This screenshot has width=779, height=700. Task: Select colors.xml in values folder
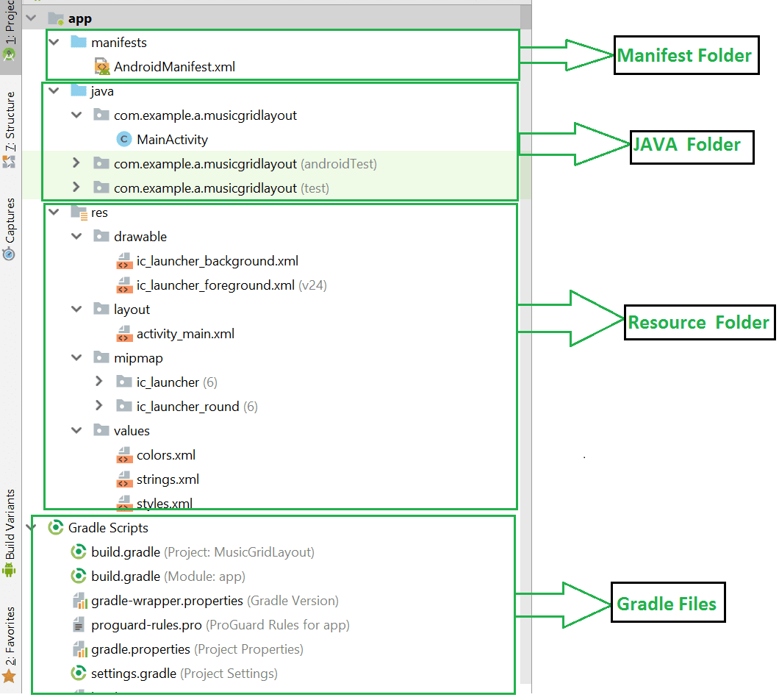(x=165, y=455)
